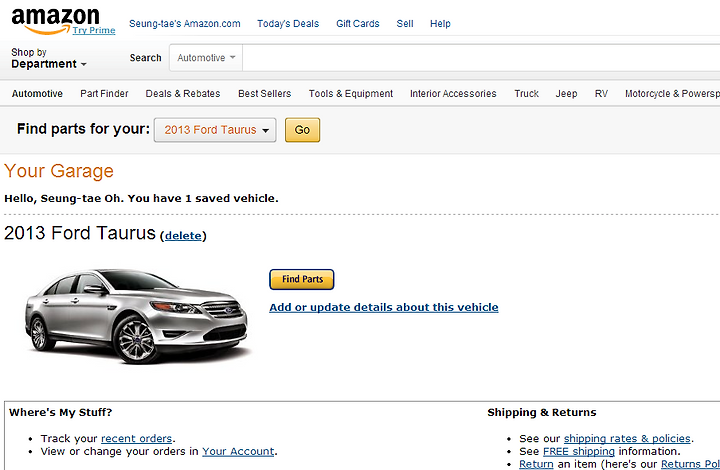Open the Part Finder tab

[x=104, y=94]
